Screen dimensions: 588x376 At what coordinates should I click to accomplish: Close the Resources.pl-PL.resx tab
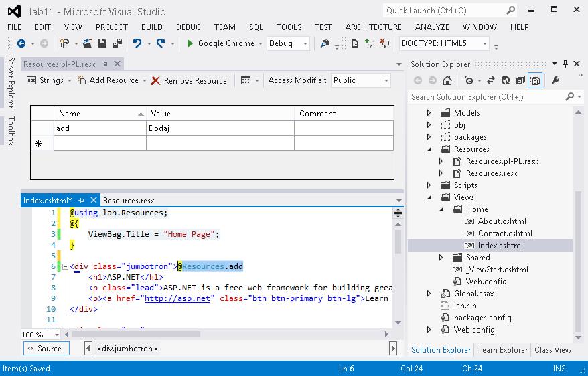tap(117, 64)
